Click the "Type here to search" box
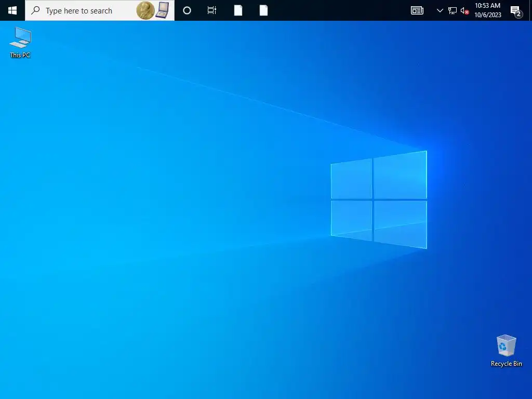This screenshot has width=532, height=399. point(100,10)
